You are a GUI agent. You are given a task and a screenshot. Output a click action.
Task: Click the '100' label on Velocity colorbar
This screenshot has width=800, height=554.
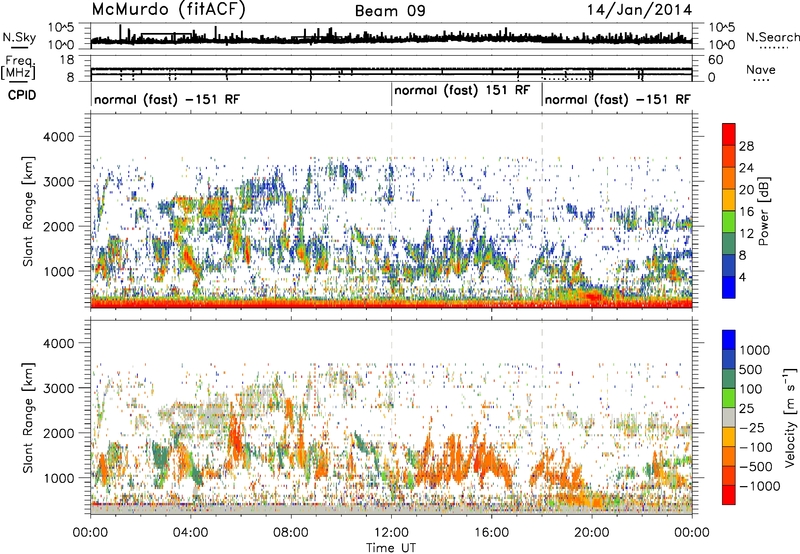click(x=751, y=389)
